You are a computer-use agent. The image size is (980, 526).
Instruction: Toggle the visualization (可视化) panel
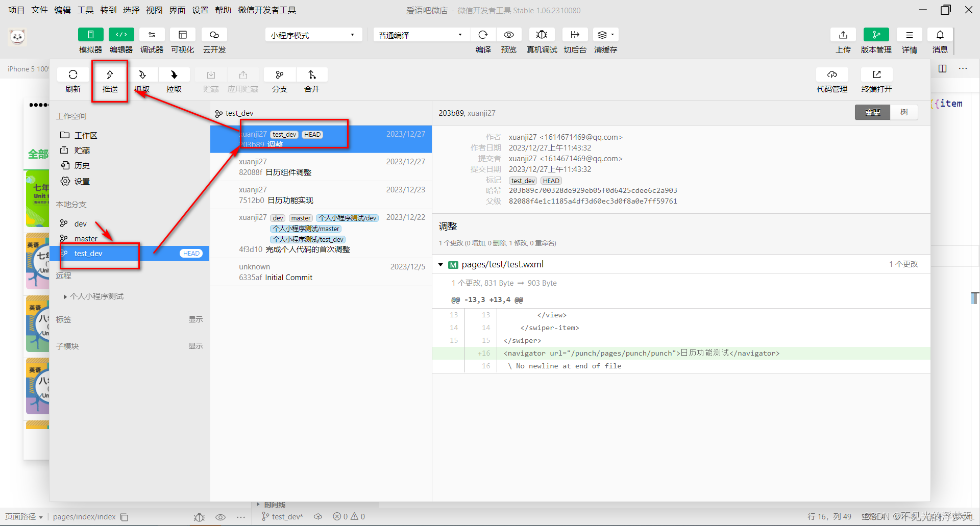tap(182, 35)
